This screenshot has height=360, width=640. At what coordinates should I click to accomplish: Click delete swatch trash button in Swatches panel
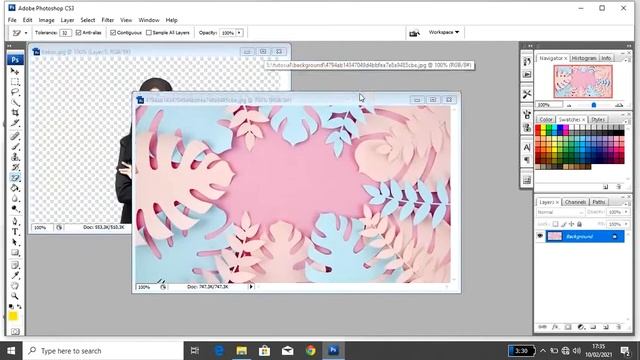pyautogui.click(x=619, y=187)
